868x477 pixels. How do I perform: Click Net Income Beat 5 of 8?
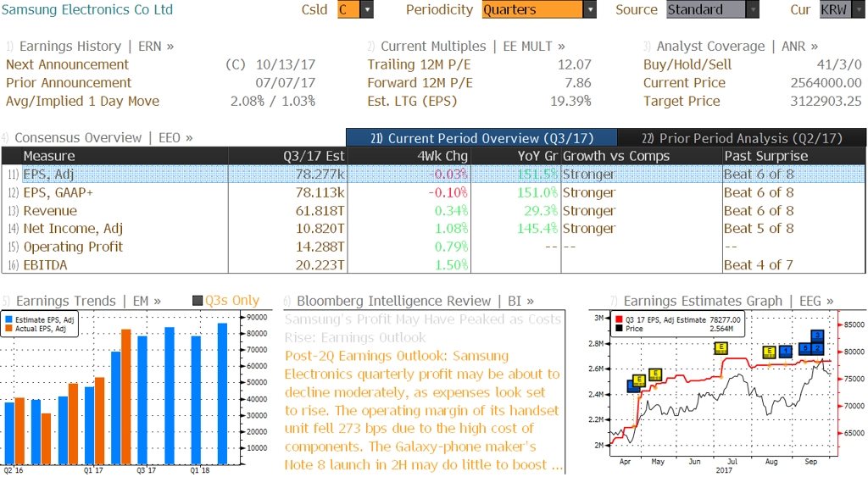tap(759, 229)
